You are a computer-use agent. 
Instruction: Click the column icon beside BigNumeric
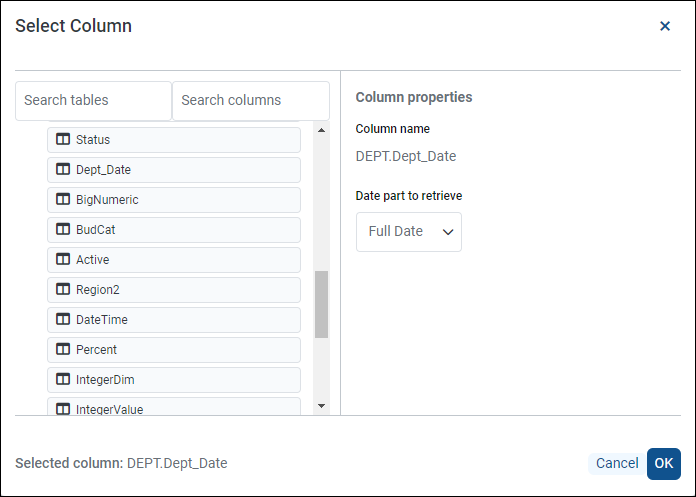63,199
